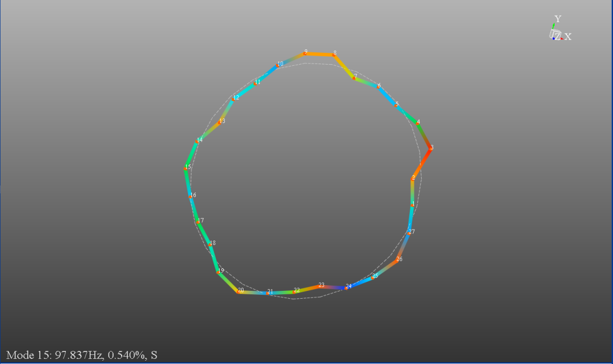Click the axis orientation cube icon

[x=555, y=34]
